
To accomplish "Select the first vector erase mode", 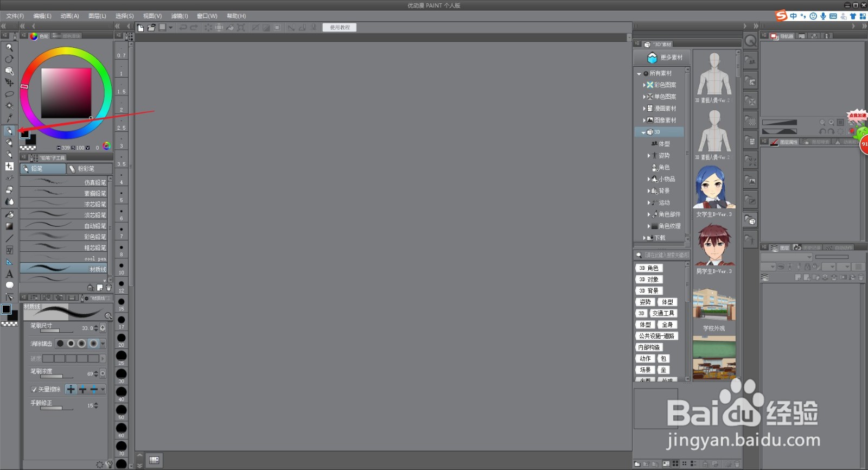I will (x=71, y=389).
